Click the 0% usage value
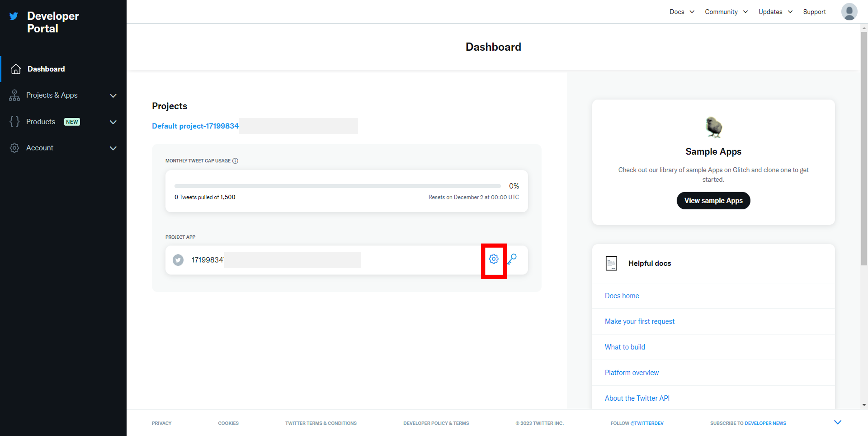Image resolution: width=868 pixels, height=436 pixels. (514, 186)
